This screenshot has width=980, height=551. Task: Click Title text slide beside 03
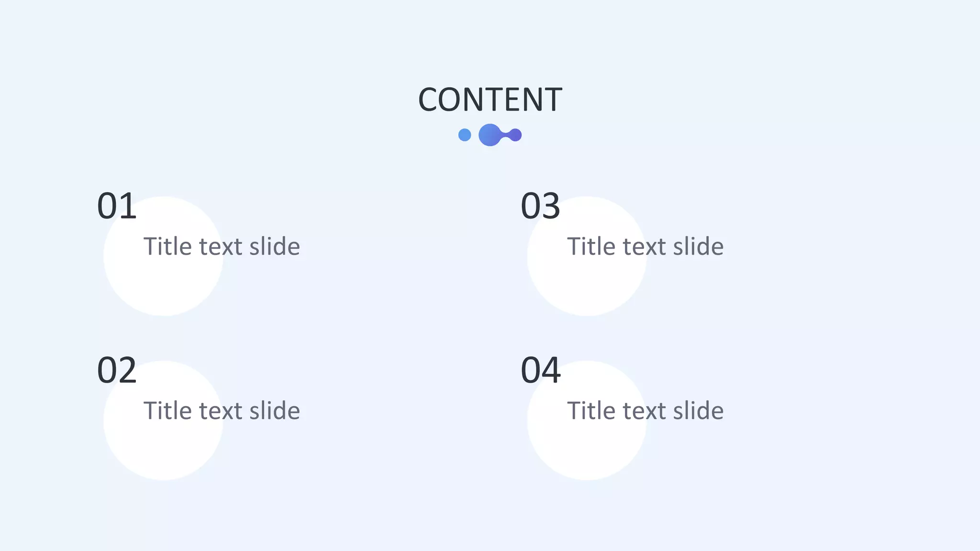point(645,246)
